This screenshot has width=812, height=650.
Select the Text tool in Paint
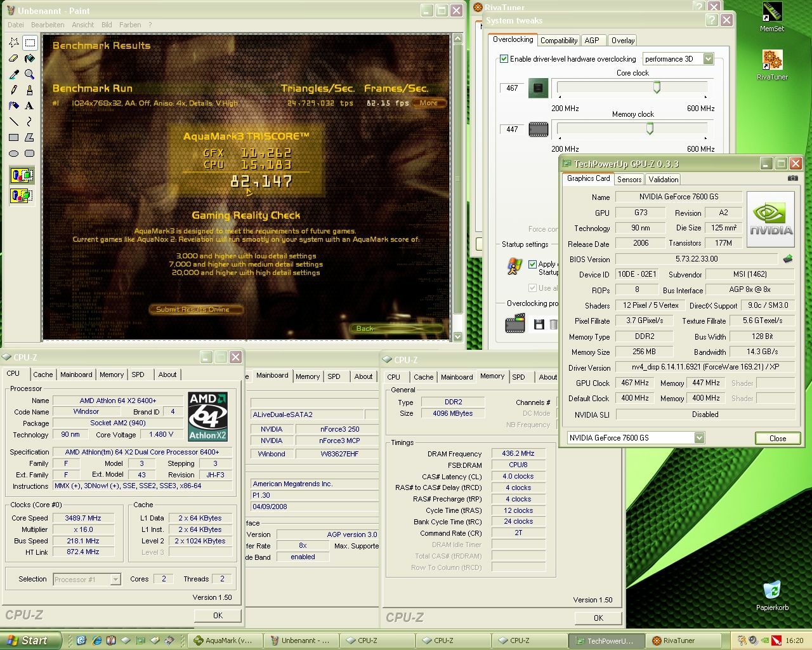point(30,106)
